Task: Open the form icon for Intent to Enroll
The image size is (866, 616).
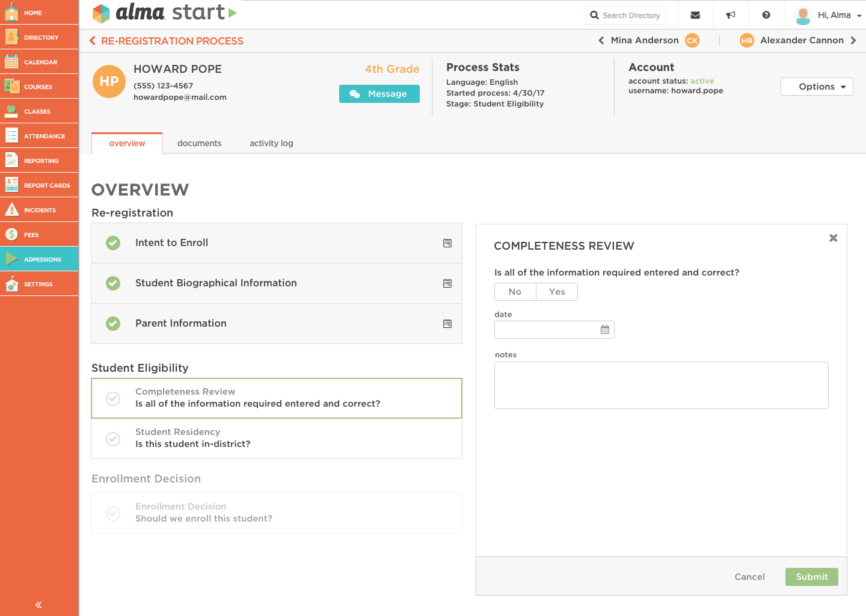Action: pyautogui.click(x=447, y=243)
